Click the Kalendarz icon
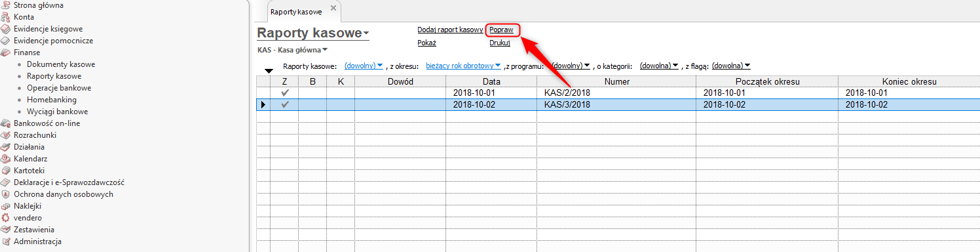This screenshot has height=252, width=980. [x=6, y=159]
